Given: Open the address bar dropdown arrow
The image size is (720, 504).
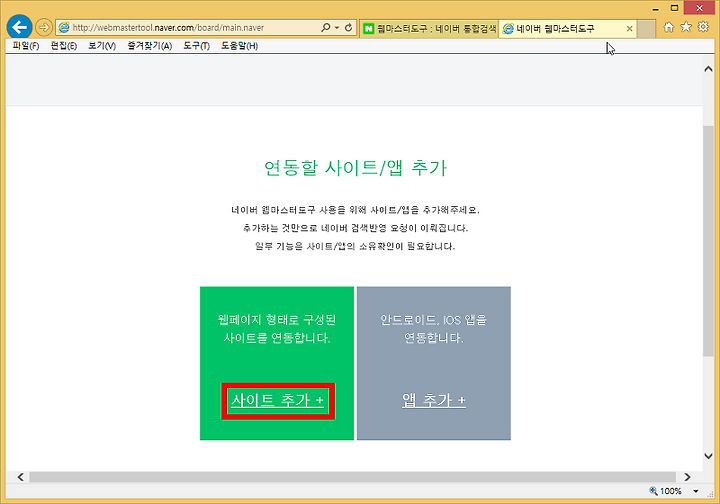Looking at the screenshot, I should [337, 28].
